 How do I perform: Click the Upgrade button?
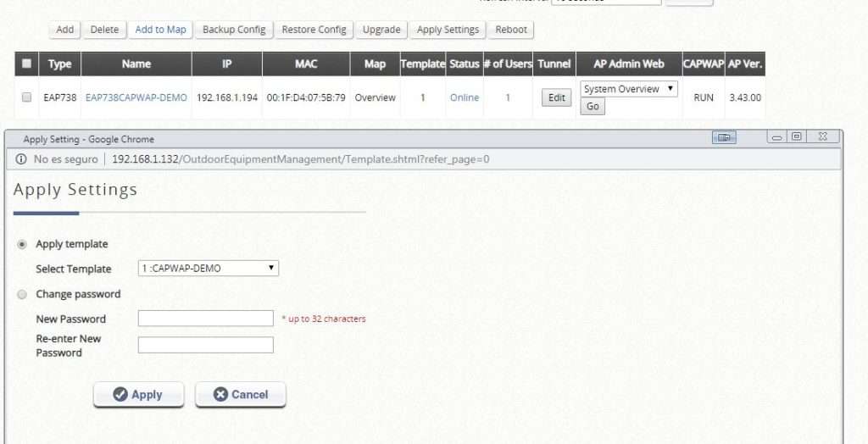[x=381, y=30]
